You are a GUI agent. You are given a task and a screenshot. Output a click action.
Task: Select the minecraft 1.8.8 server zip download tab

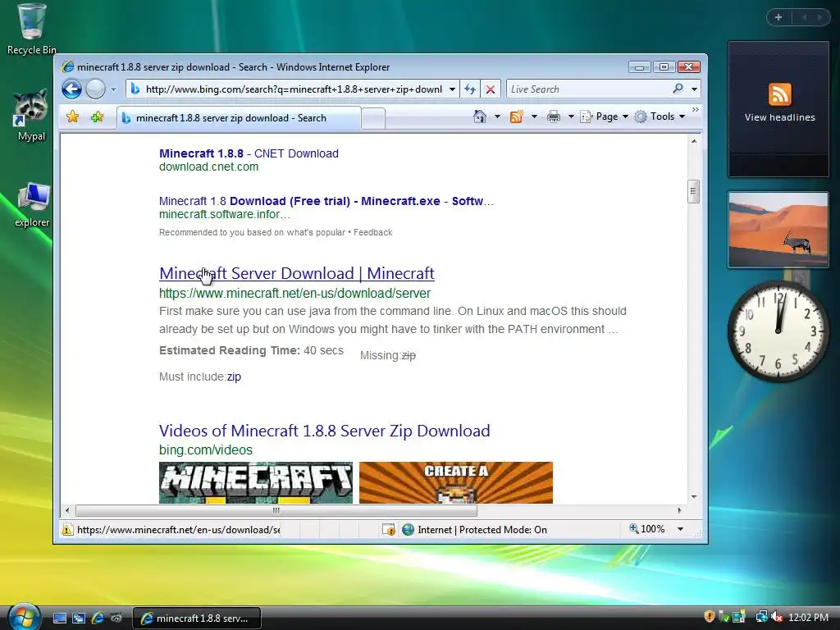pyautogui.click(x=239, y=118)
